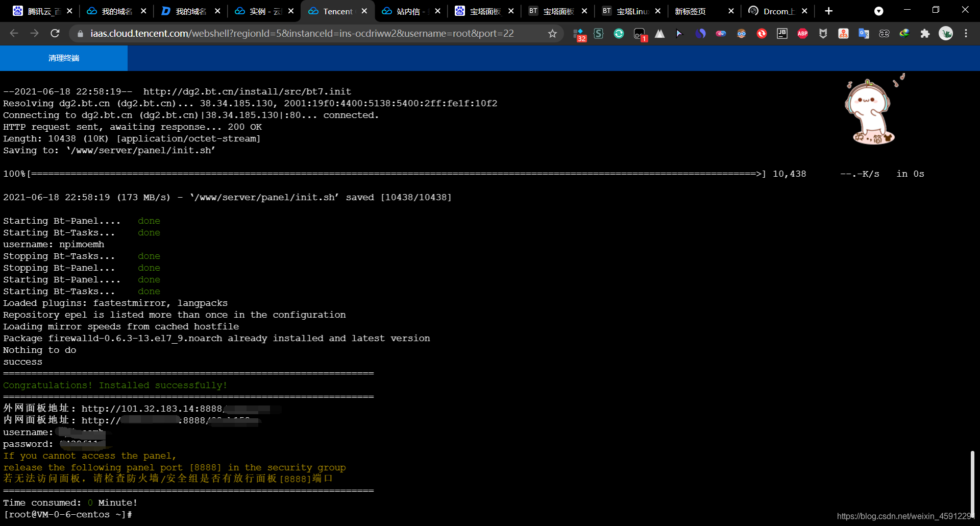Switch to the 宝塔Linux tab

pos(631,11)
